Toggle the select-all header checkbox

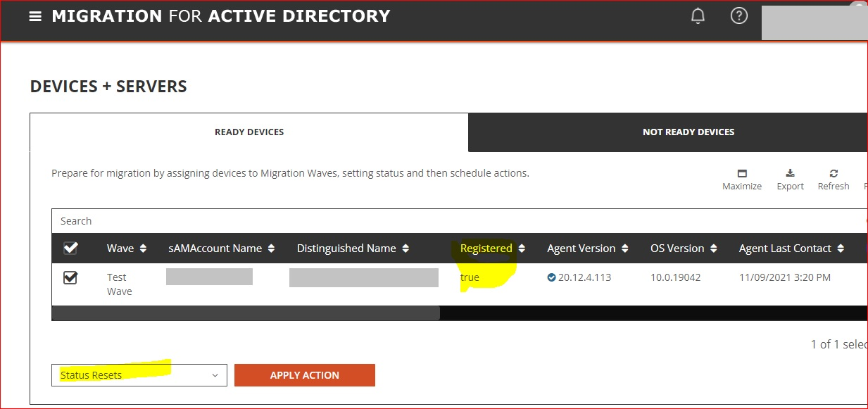[70, 248]
